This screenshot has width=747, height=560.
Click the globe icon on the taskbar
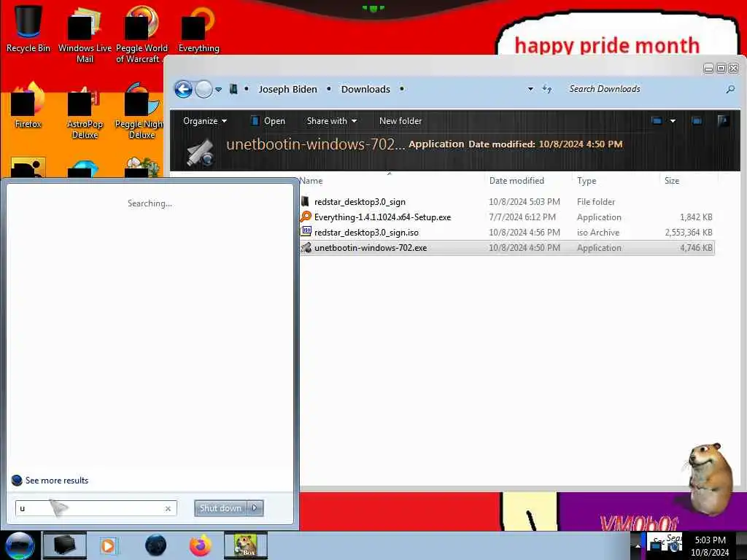coord(155,545)
